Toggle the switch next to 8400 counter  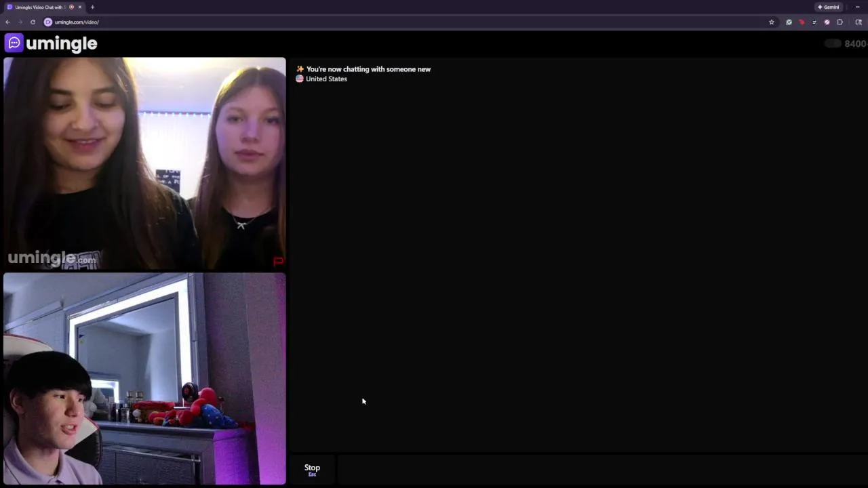(833, 43)
